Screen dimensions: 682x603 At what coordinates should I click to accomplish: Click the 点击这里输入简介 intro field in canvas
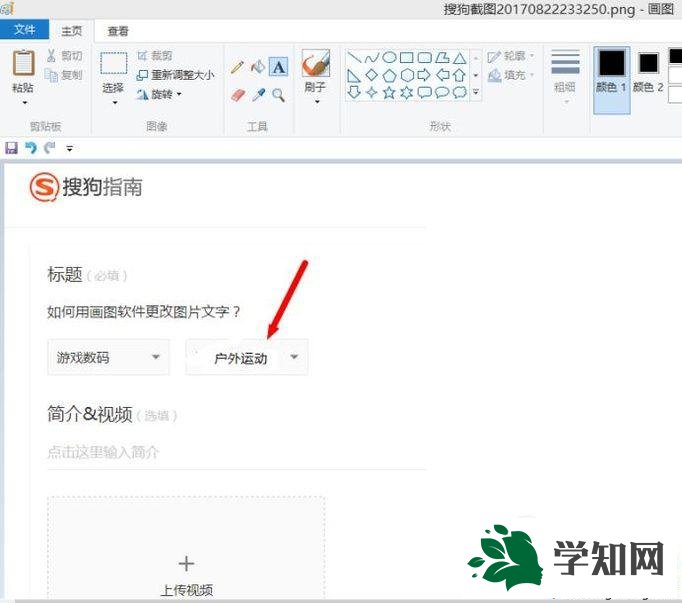236,452
